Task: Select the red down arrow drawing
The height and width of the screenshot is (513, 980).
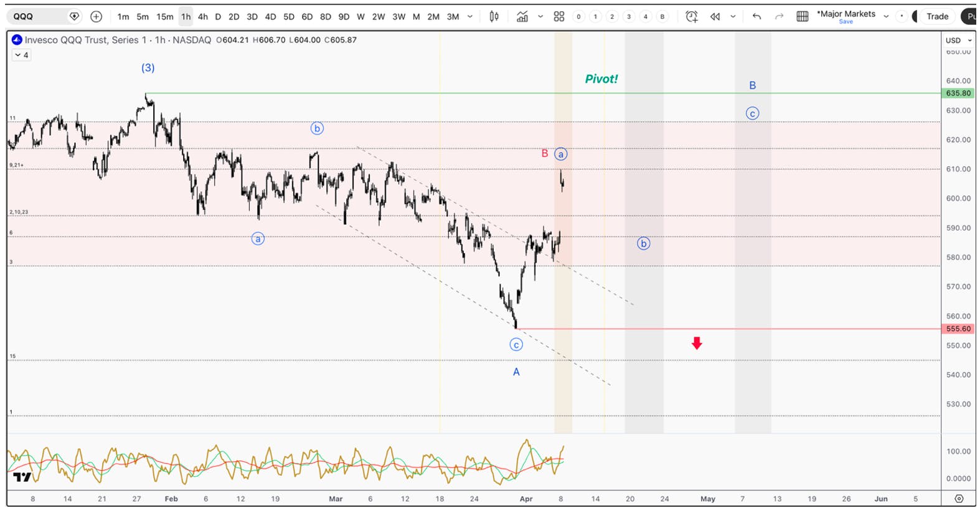Action: click(697, 343)
